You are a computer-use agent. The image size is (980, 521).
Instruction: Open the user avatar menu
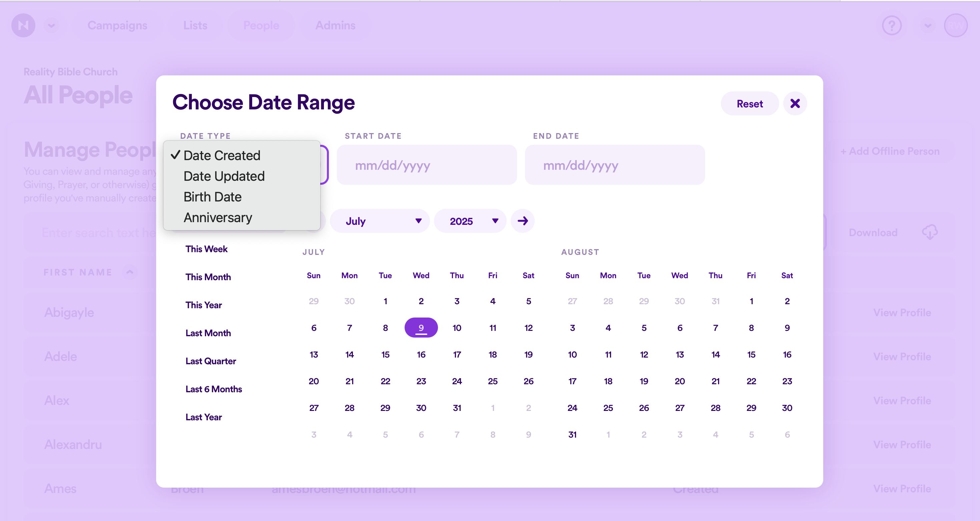tap(956, 25)
